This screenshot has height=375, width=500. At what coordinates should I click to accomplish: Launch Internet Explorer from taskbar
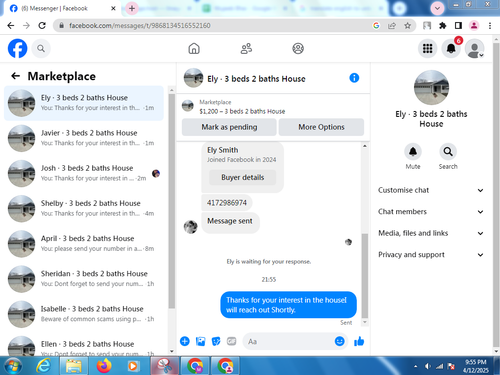44,366
